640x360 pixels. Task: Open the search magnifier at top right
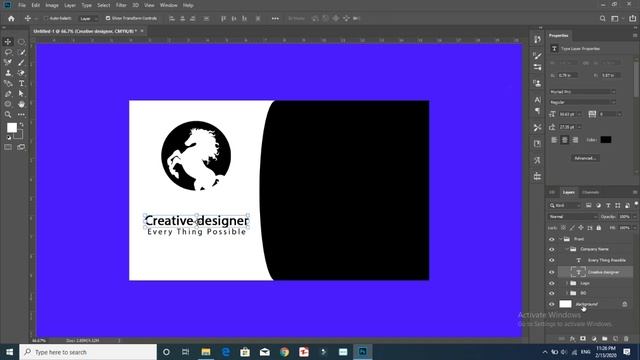602,18
